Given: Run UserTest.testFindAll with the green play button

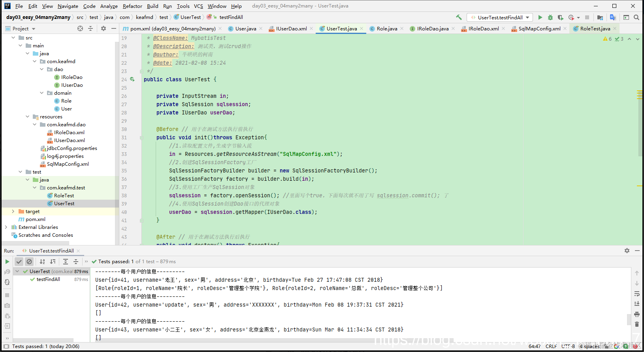Looking at the screenshot, I should 540,17.
